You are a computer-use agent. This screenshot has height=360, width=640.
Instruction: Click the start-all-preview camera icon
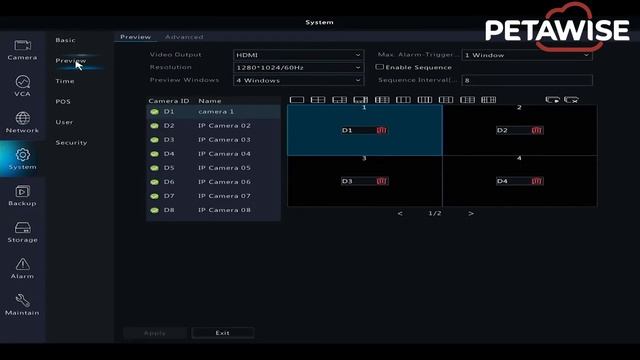(x=552, y=100)
